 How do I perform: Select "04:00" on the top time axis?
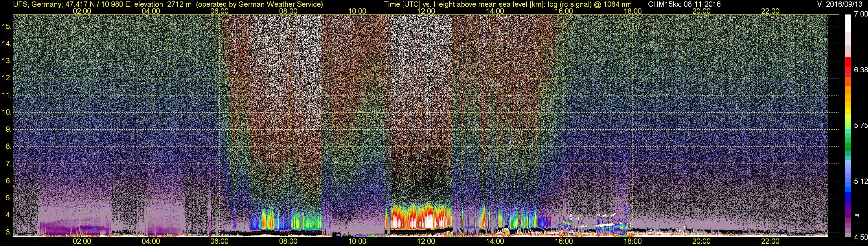[x=151, y=11]
